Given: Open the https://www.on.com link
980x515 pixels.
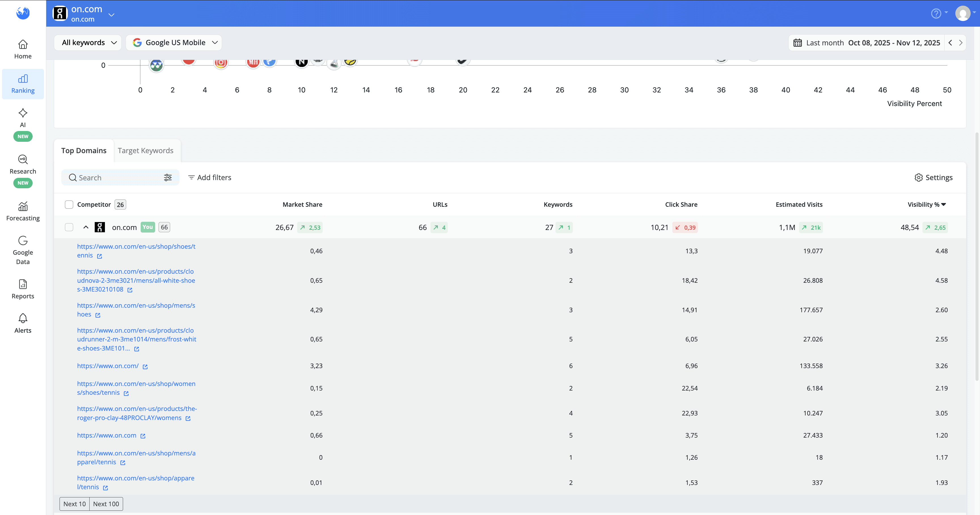Looking at the screenshot, I should pos(107,436).
